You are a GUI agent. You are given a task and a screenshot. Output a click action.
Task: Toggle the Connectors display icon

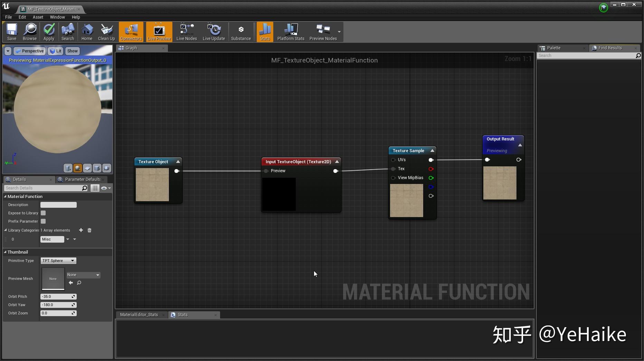pos(131,32)
